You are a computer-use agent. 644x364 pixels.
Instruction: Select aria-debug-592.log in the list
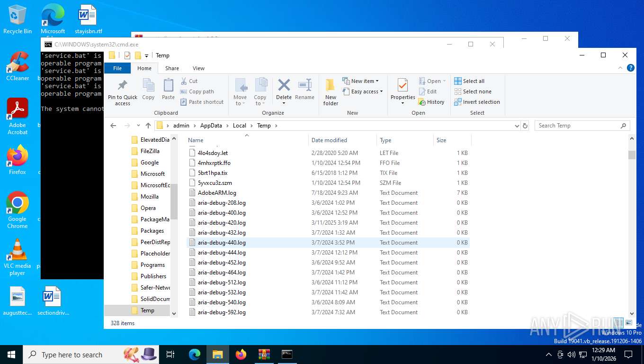pos(328,312)
